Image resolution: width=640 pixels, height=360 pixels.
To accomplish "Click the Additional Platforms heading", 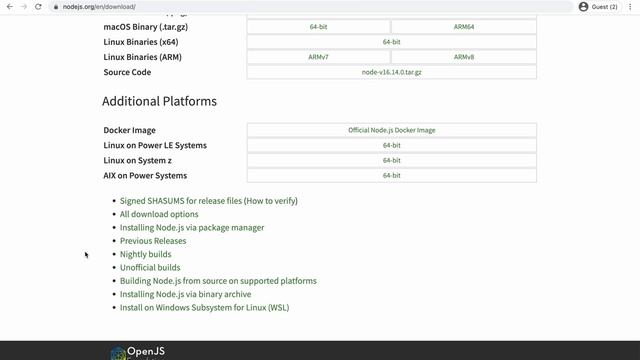I will [x=160, y=101].
